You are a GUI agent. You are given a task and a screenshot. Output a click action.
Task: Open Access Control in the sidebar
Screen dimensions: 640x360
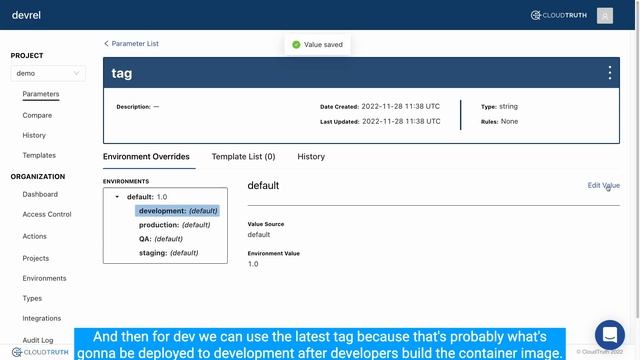tap(47, 214)
